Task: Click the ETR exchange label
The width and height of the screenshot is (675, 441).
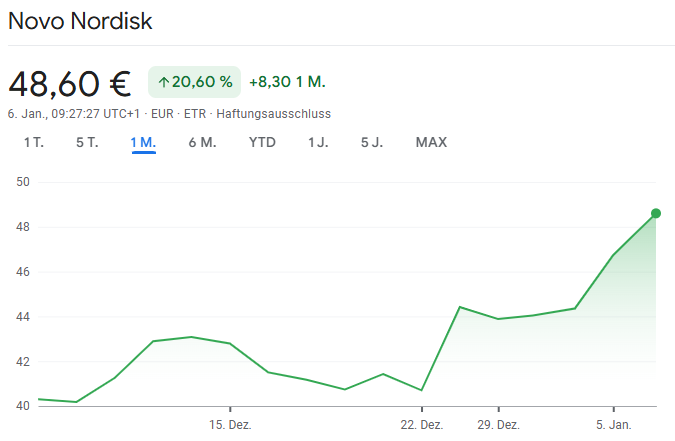Action: [195, 114]
